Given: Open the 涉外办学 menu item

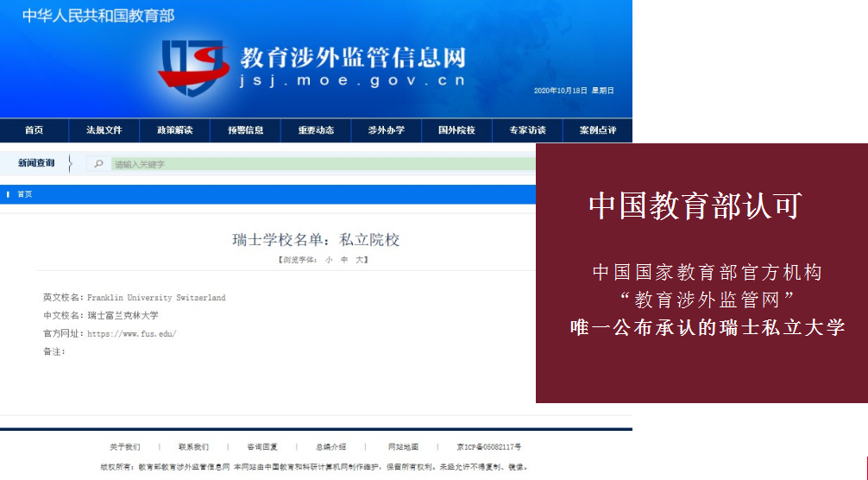Looking at the screenshot, I should 387,130.
